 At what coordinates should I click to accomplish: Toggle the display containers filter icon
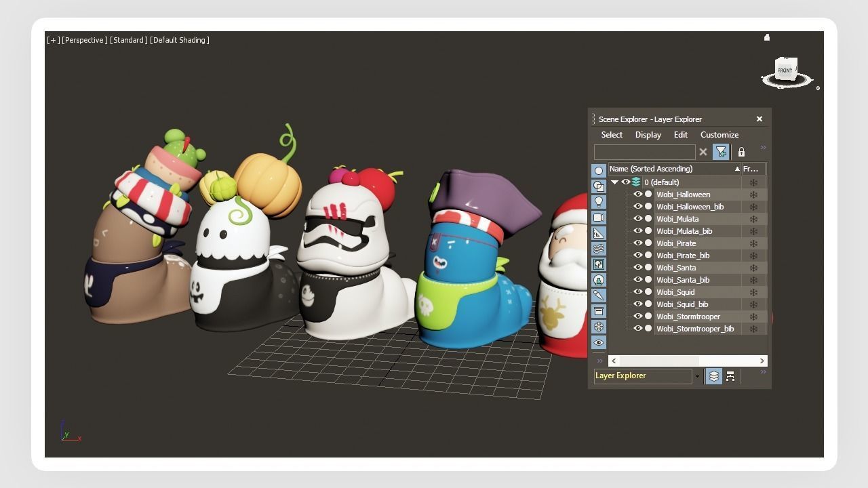point(599,311)
